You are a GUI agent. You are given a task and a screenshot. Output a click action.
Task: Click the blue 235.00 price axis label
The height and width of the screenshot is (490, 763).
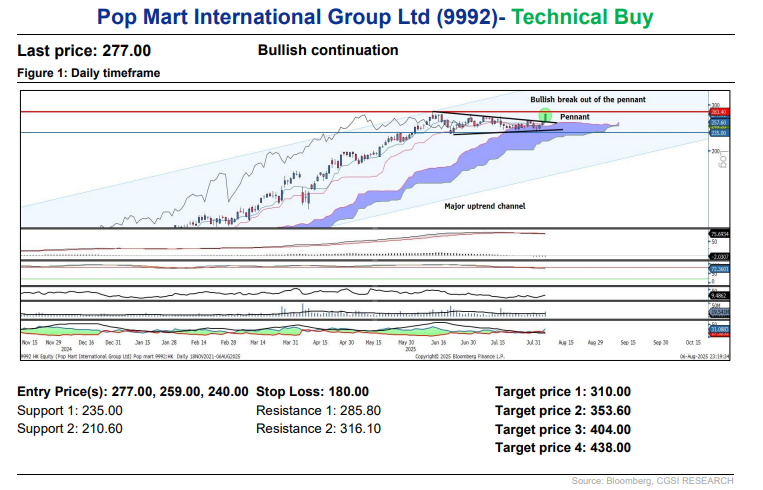(x=719, y=133)
